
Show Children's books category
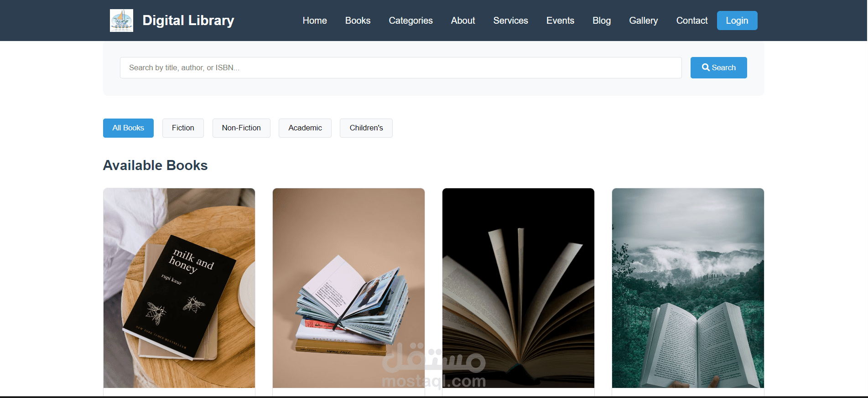[366, 128]
